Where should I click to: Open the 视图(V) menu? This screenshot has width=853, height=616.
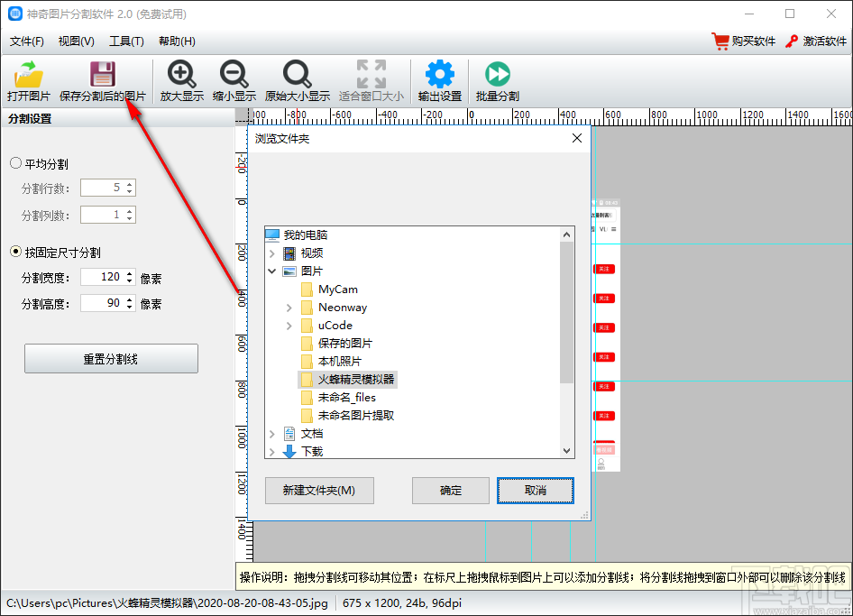click(76, 41)
